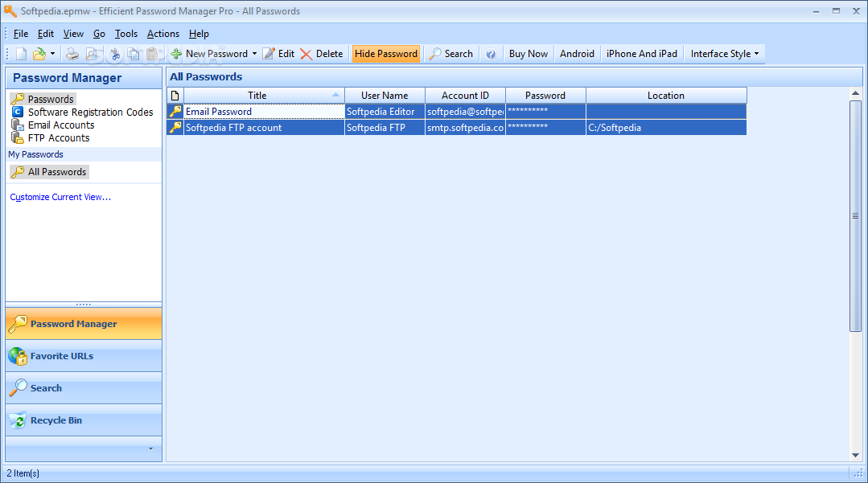Open the File menu
Viewport: 868px width, 483px height.
pos(20,34)
